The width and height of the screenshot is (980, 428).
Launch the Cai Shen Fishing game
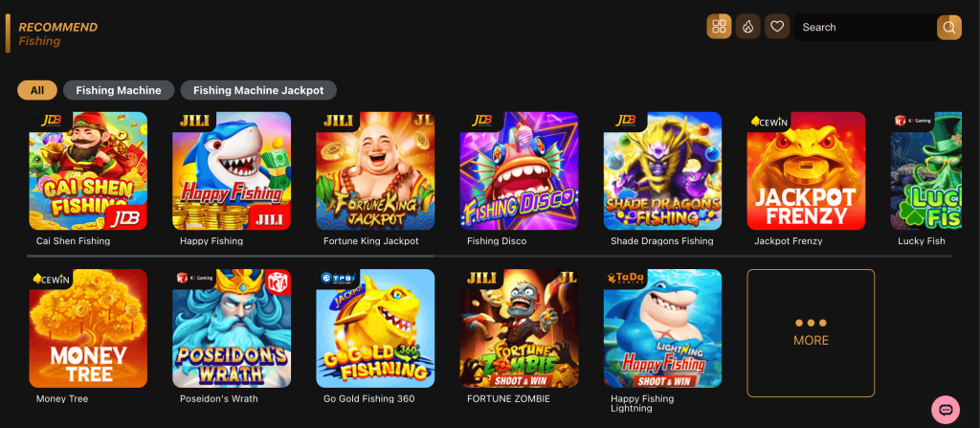88,170
